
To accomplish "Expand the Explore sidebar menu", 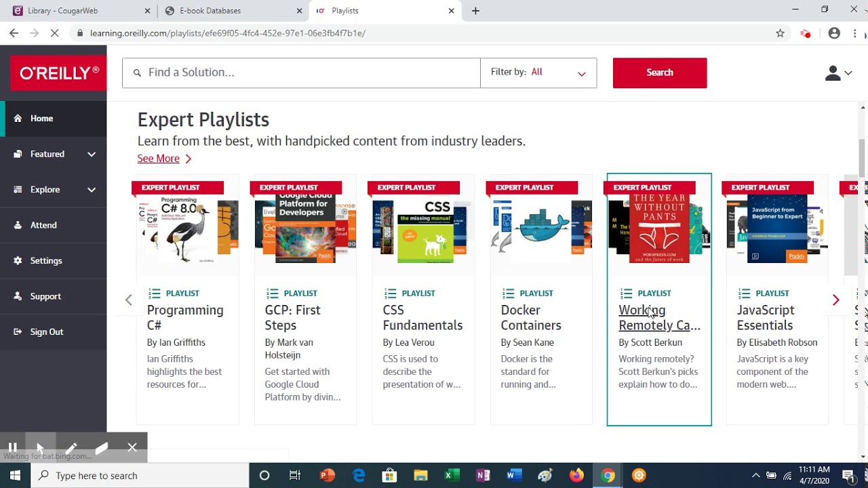I will (54, 189).
